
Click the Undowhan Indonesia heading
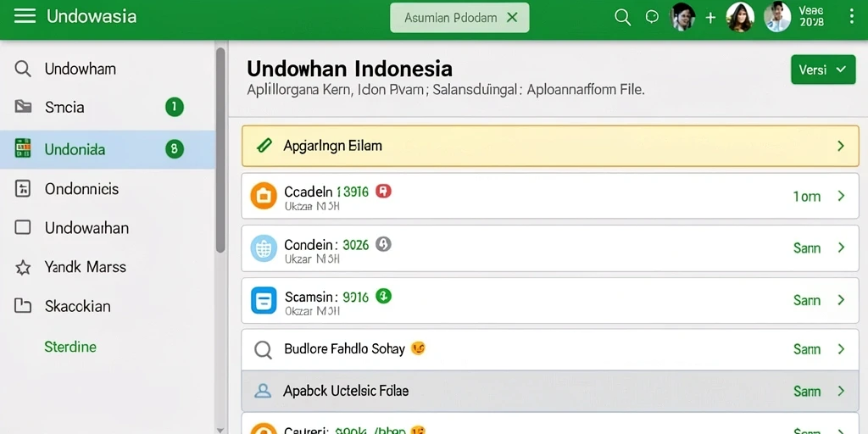[x=349, y=69]
